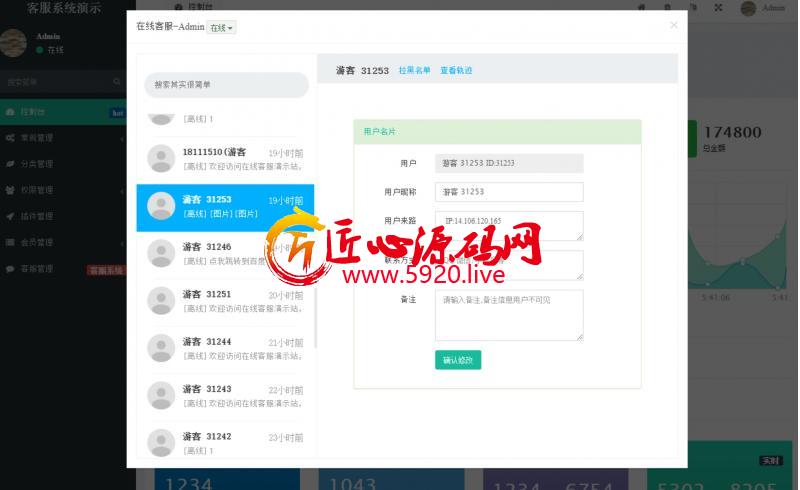The width and height of the screenshot is (800, 490).
Task: Open the 游客 31251 conversation
Action: tap(225, 301)
